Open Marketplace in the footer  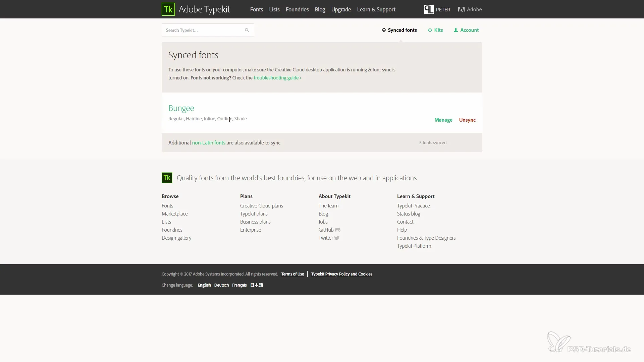pos(174,214)
